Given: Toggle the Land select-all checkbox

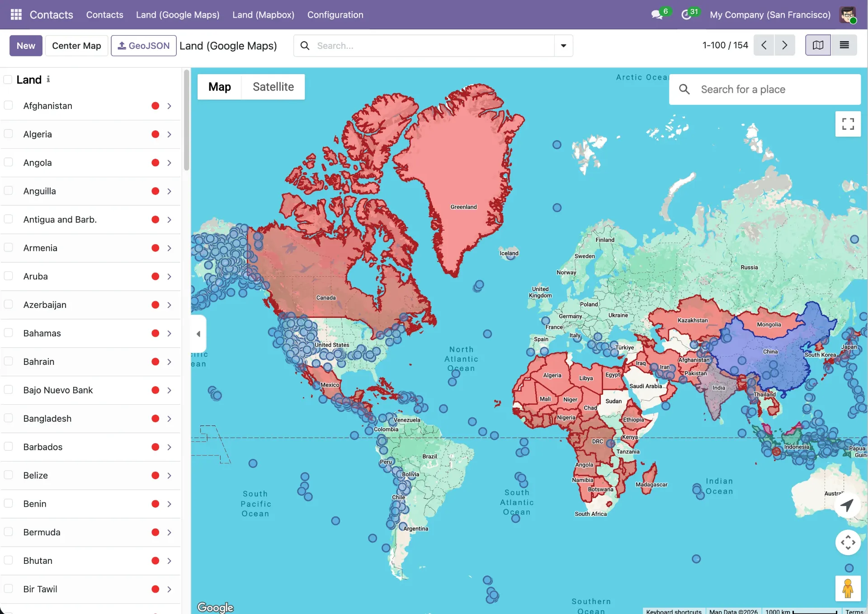Looking at the screenshot, I should 8,80.
